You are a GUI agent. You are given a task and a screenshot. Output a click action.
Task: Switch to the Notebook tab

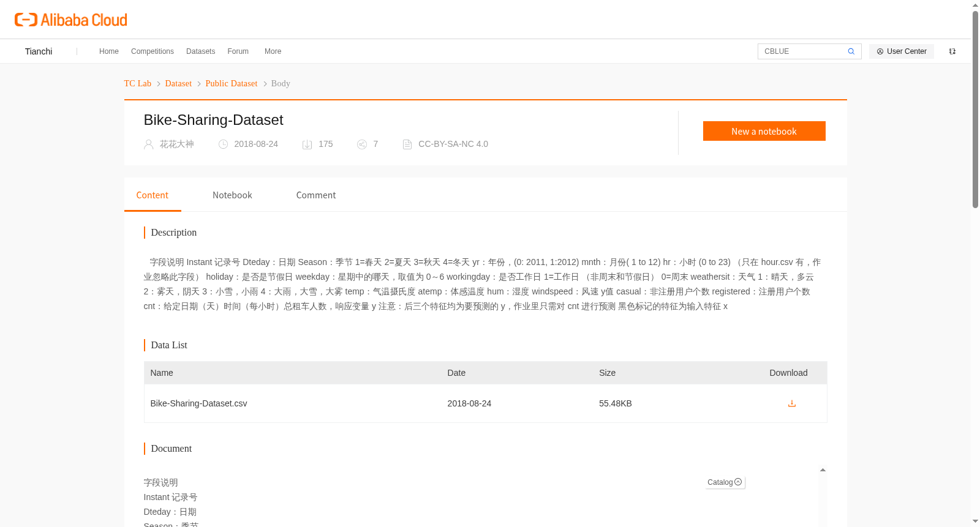click(x=232, y=195)
